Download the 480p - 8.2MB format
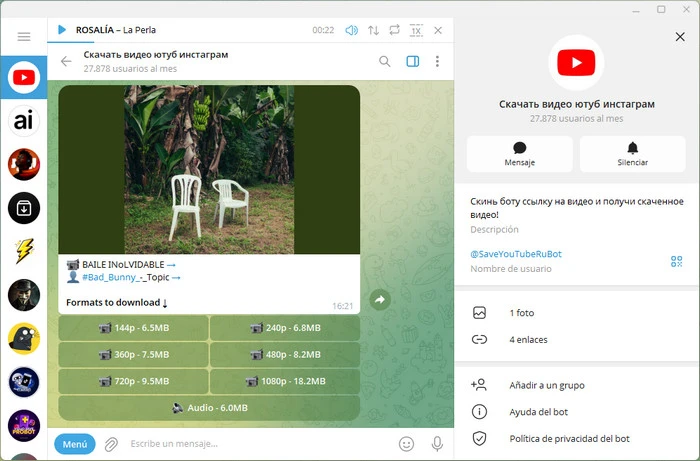This screenshot has width=700, height=461. [285, 355]
